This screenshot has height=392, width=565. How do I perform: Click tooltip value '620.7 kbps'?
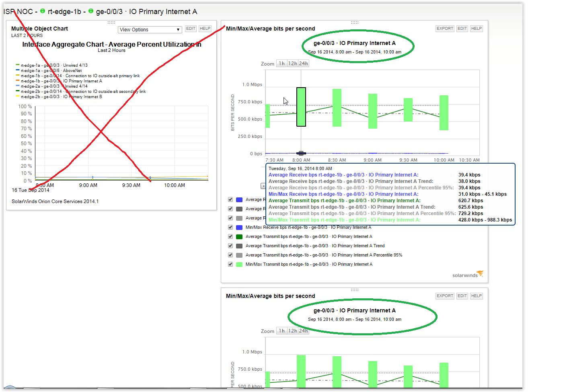[470, 201]
